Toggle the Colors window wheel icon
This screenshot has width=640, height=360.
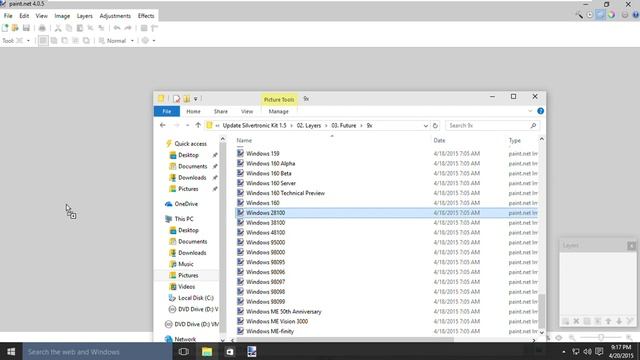tap(611, 15)
